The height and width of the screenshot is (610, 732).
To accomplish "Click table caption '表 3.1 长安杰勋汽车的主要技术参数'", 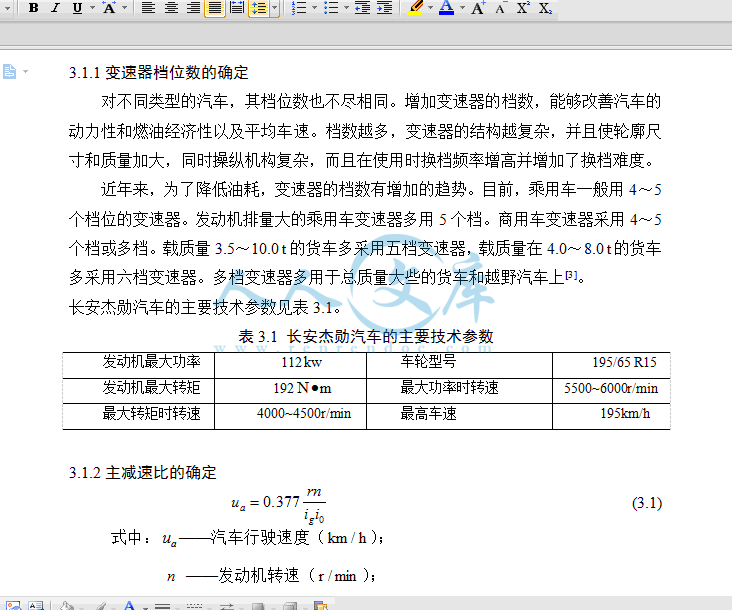I will (366, 336).
